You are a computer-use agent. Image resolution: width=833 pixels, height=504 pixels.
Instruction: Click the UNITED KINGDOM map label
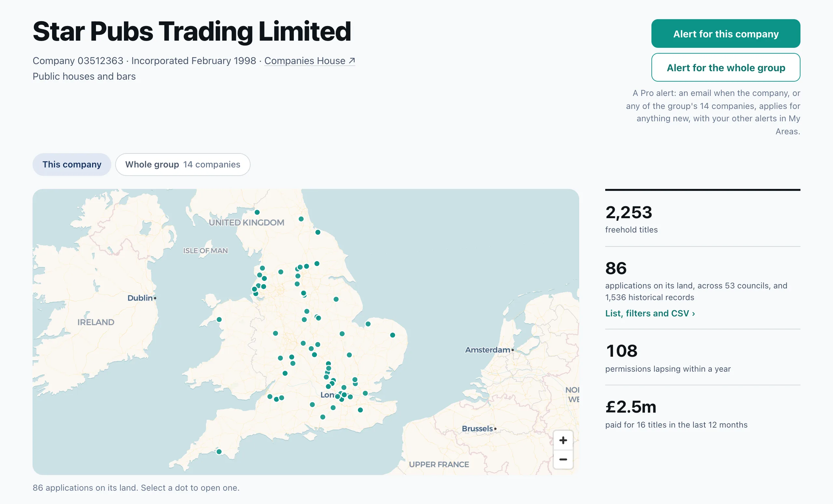tap(246, 223)
